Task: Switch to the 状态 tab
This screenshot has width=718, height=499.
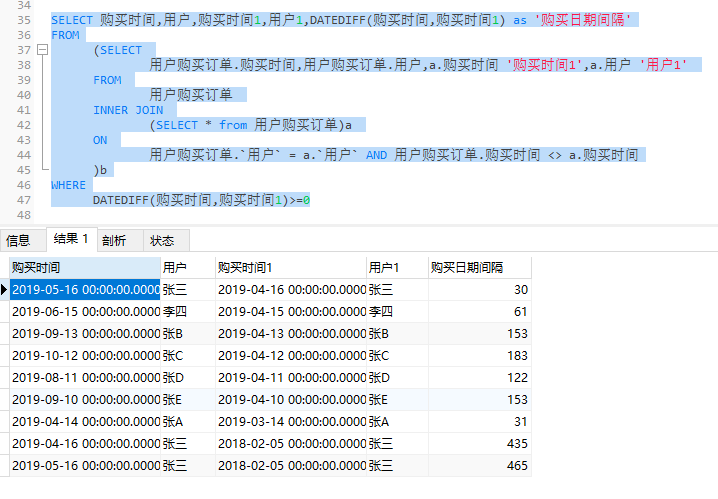Action: pos(162,240)
